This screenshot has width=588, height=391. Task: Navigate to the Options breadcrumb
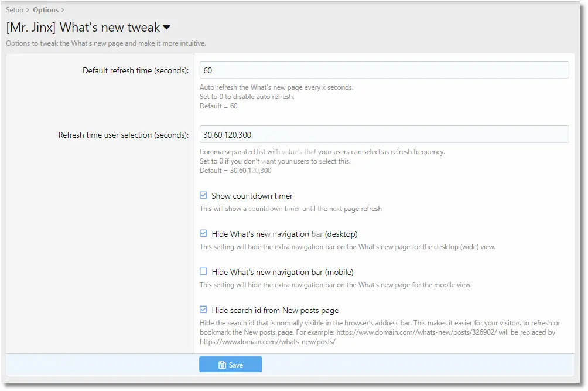click(46, 10)
